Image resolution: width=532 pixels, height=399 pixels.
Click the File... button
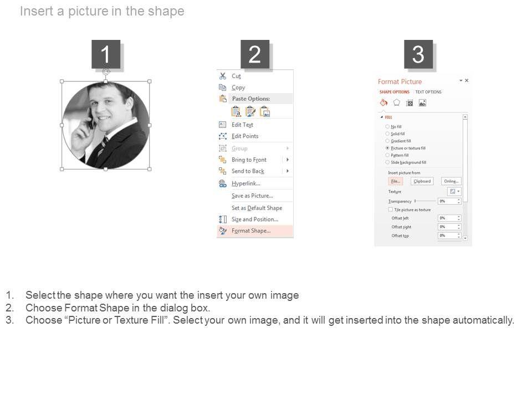click(x=395, y=181)
